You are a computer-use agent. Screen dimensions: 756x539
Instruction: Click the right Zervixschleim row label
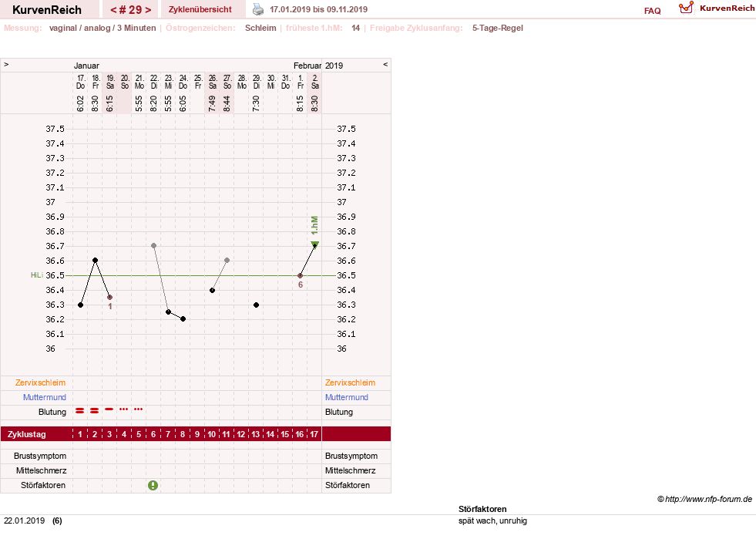click(350, 382)
